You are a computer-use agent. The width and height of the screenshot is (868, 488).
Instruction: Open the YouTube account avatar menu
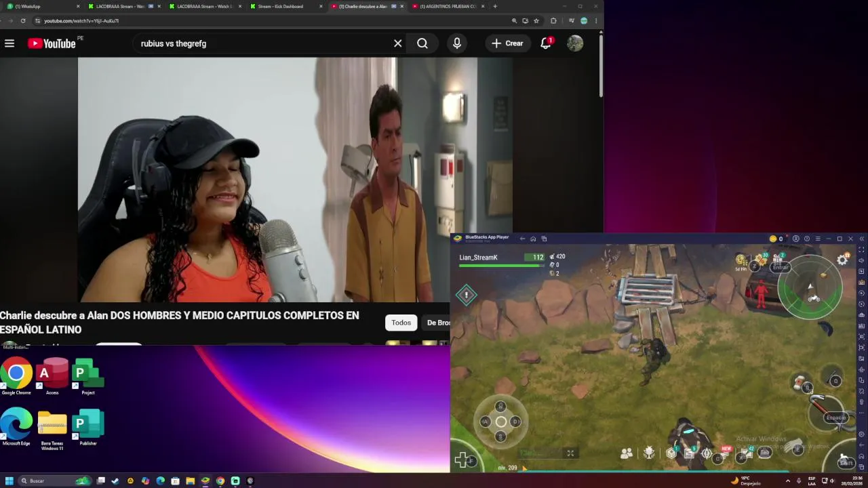click(575, 43)
